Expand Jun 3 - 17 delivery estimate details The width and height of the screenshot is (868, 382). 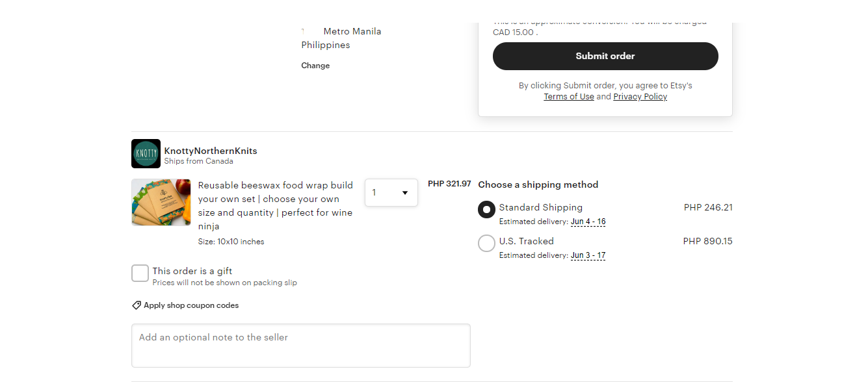pos(588,255)
